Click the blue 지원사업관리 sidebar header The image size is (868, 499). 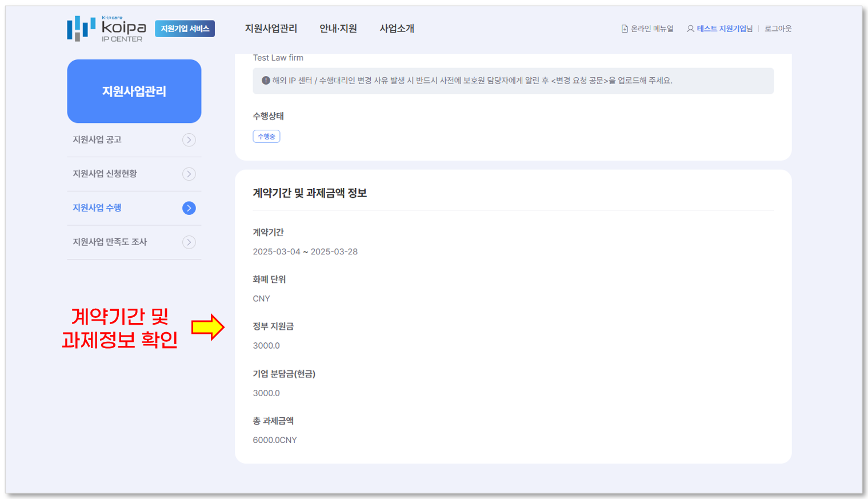coord(134,91)
